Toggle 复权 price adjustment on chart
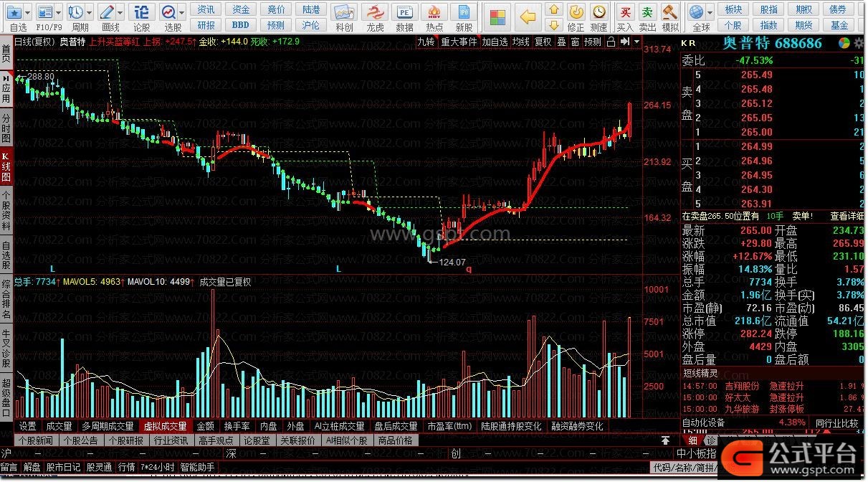The height and width of the screenshot is (482, 868). [x=543, y=42]
